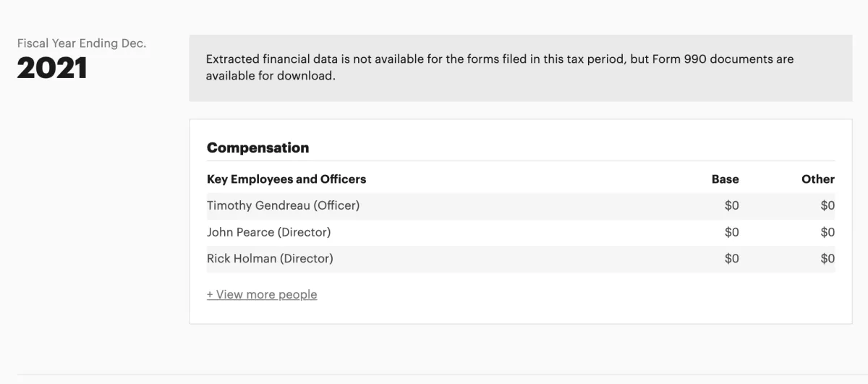868x384 pixels.
Task: Click Rick Holman's Other compensation value
Action: (827, 258)
